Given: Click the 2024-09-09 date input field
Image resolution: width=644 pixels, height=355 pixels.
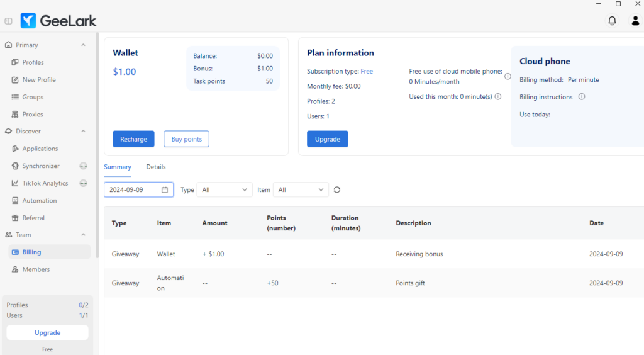Looking at the screenshot, I should [139, 190].
